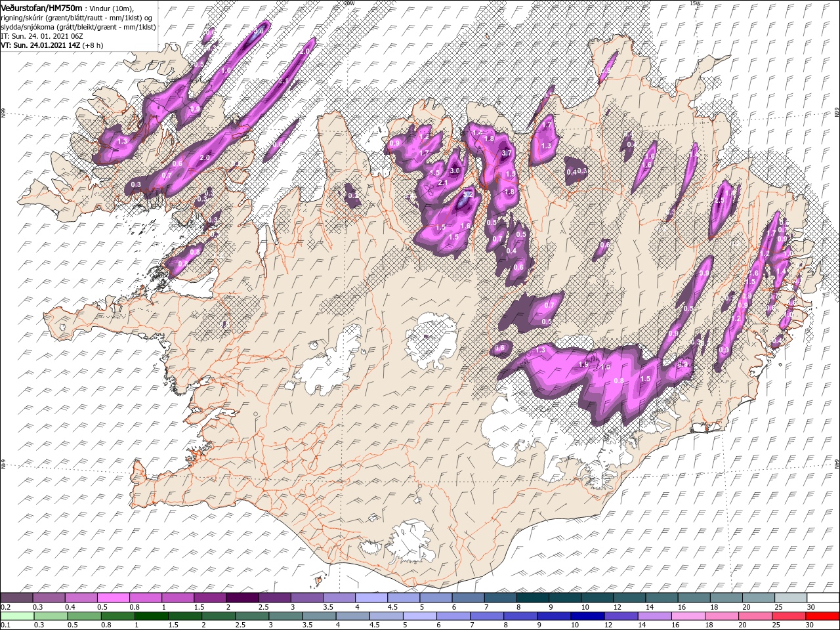
Task: Click the pure red 30 swatch in the lower legend row
Action: click(x=822, y=616)
